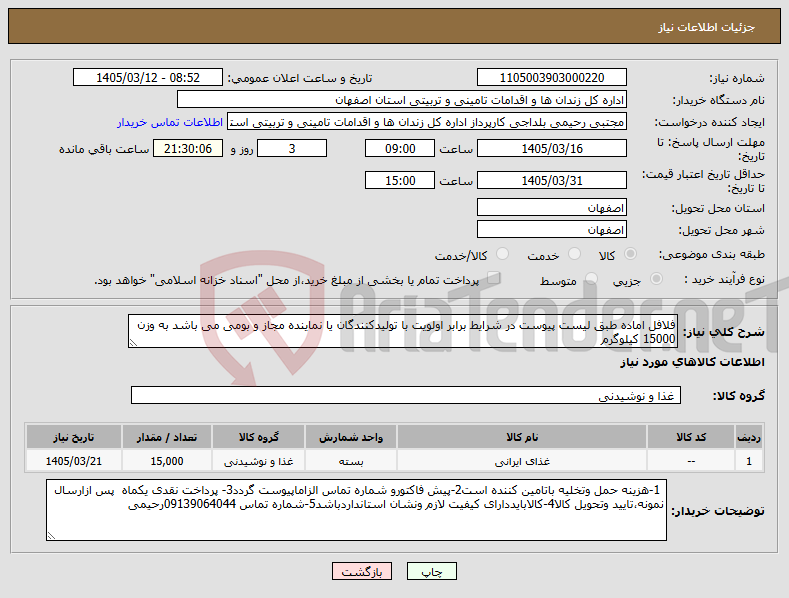The image size is (789, 598).
Task: Click the unit cell بسته
Action: coord(351,461)
